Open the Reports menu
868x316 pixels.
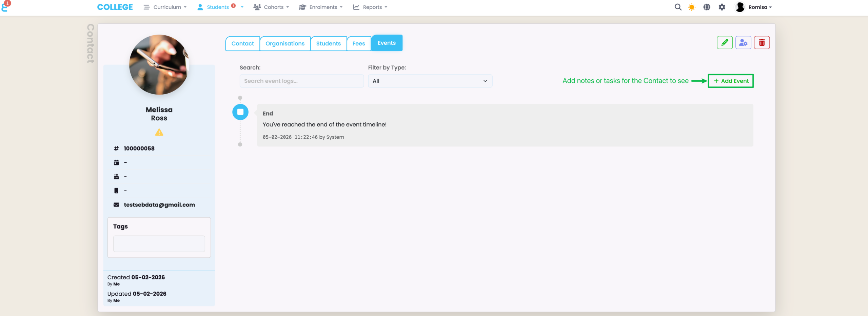pyautogui.click(x=370, y=7)
